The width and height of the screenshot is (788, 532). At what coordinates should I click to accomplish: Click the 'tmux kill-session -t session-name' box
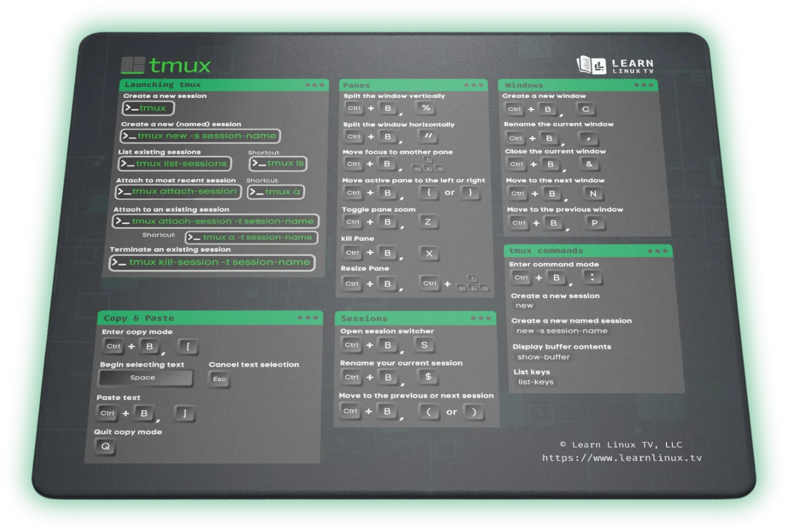click(x=212, y=263)
